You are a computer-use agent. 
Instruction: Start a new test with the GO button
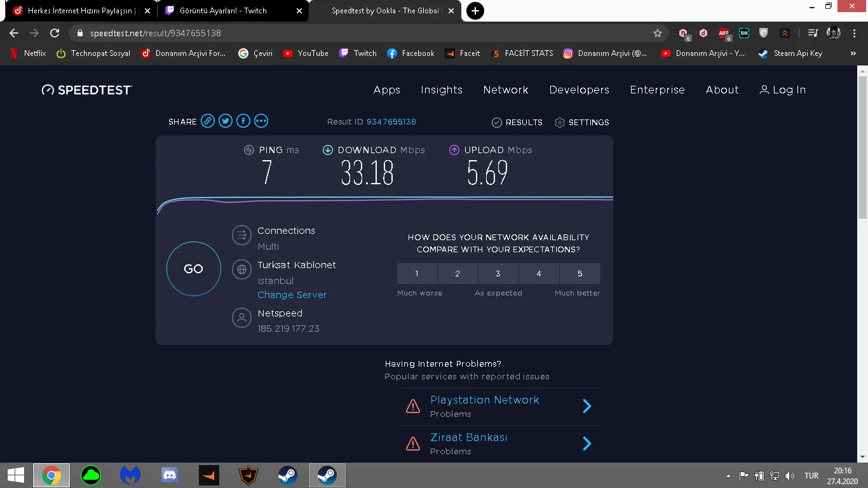pos(194,269)
